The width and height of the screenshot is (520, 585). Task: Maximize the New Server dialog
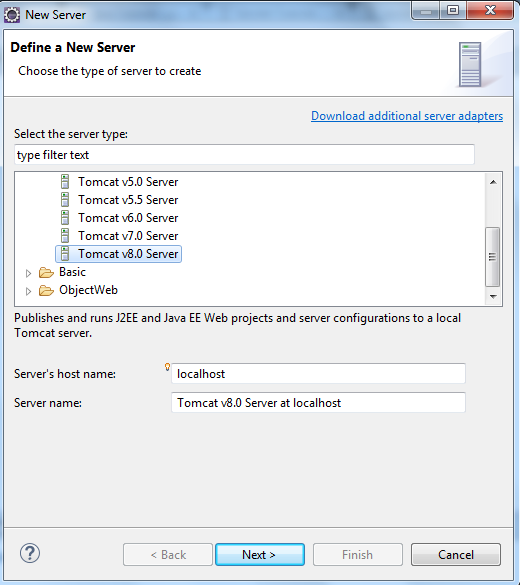pos(453,10)
